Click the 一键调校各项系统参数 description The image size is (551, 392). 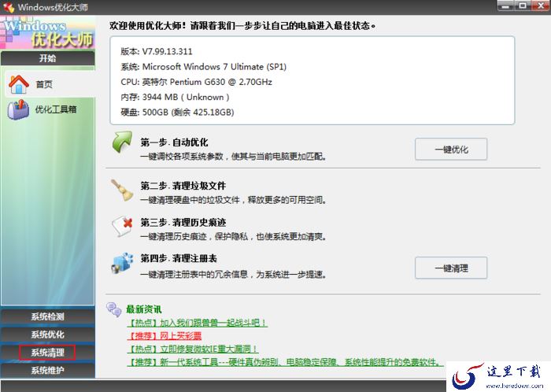[233, 157]
